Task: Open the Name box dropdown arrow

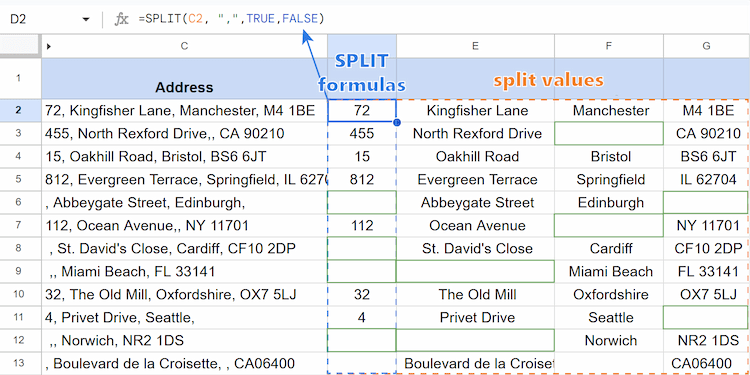Action: click(86, 19)
